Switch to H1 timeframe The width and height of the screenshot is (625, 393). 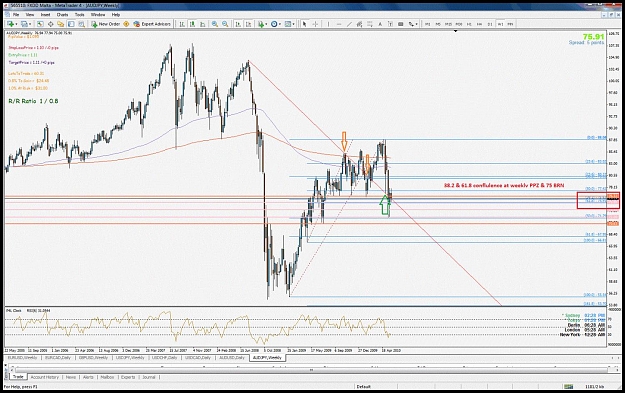tap(469, 24)
